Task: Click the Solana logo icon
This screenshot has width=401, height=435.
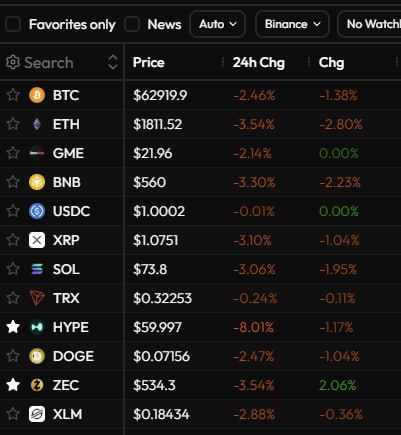Action: tap(37, 269)
